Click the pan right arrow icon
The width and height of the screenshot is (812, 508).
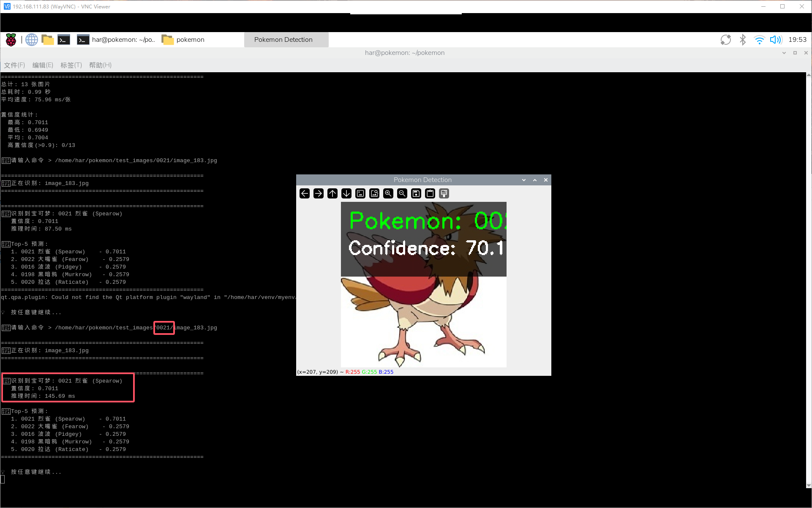click(x=319, y=193)
